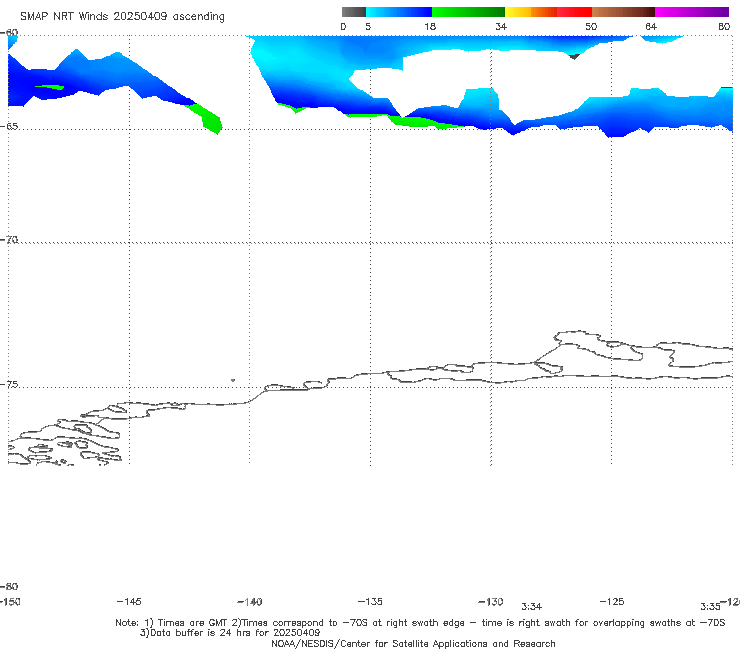
Task: Click the blue 5-18 color bar segment
Action: click(399, 12)
